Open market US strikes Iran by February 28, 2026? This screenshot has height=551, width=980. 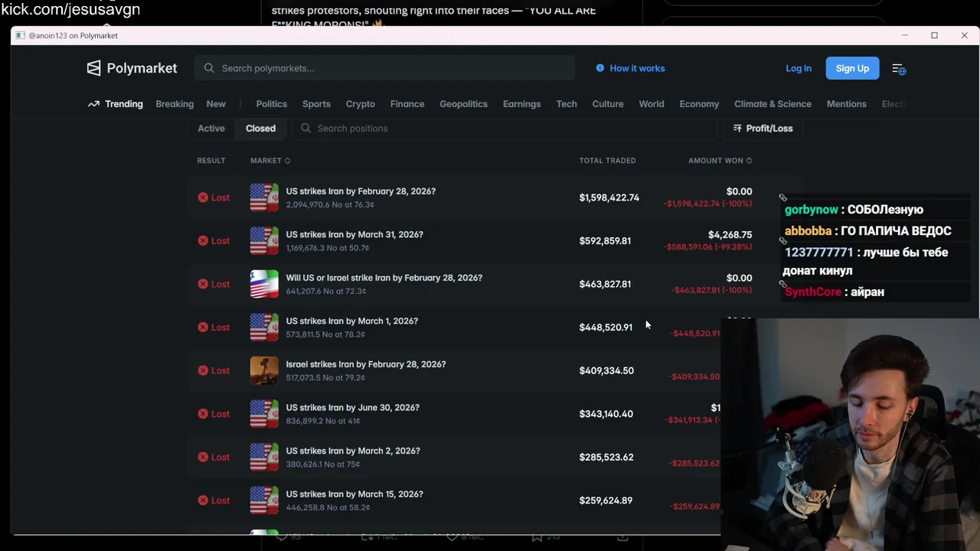361,191
